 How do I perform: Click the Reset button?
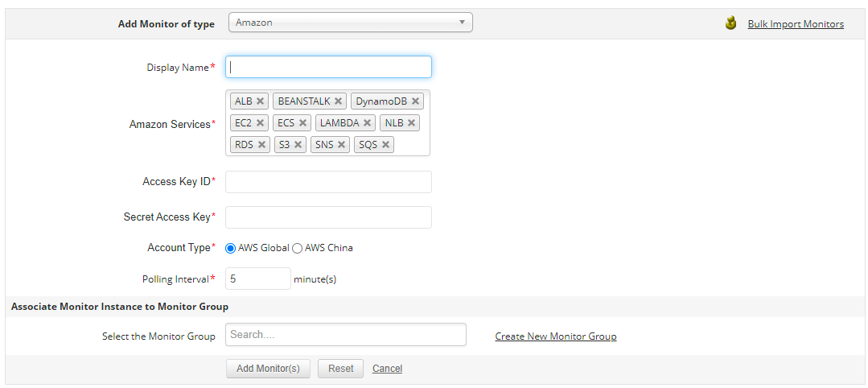point(340,369)
